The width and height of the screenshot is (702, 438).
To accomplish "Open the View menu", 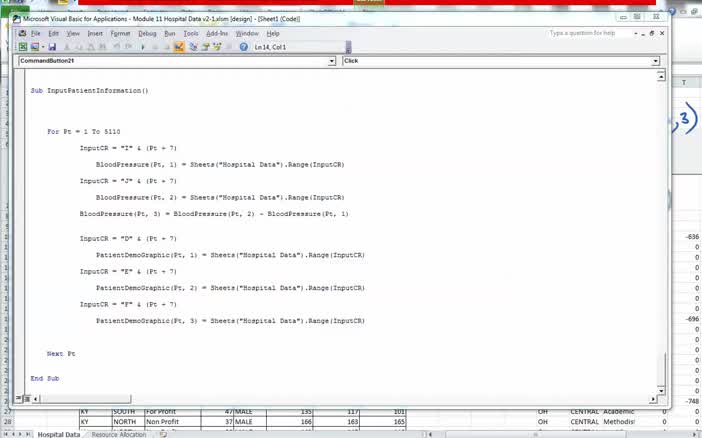I will pos(73,34).
